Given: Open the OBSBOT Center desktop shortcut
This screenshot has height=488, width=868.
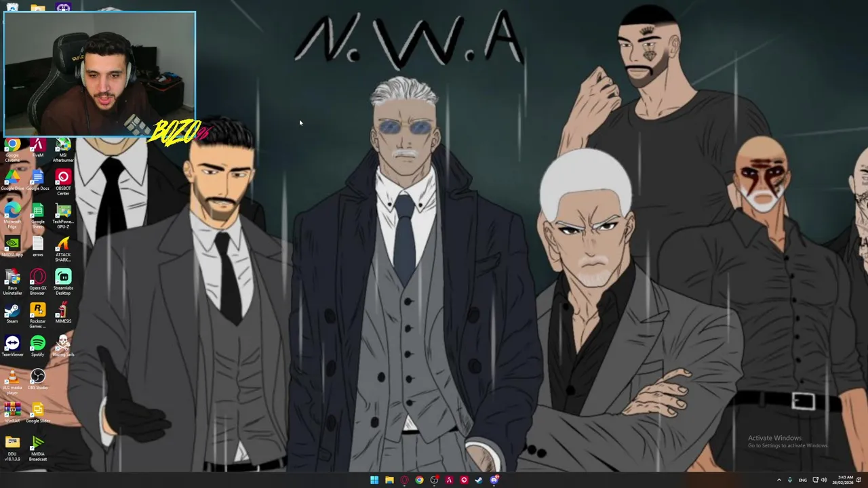Looking at the screenshot, I should 63,182.
